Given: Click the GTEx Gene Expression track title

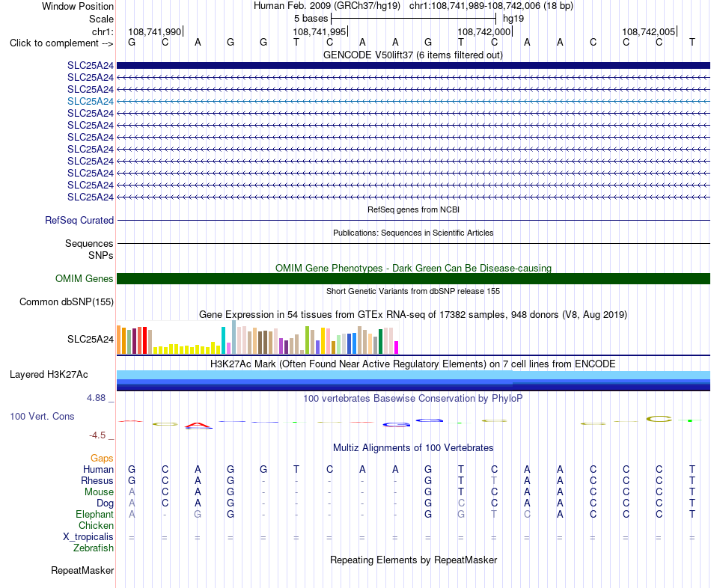Looking at the screenshot, I should pos(413,315).
